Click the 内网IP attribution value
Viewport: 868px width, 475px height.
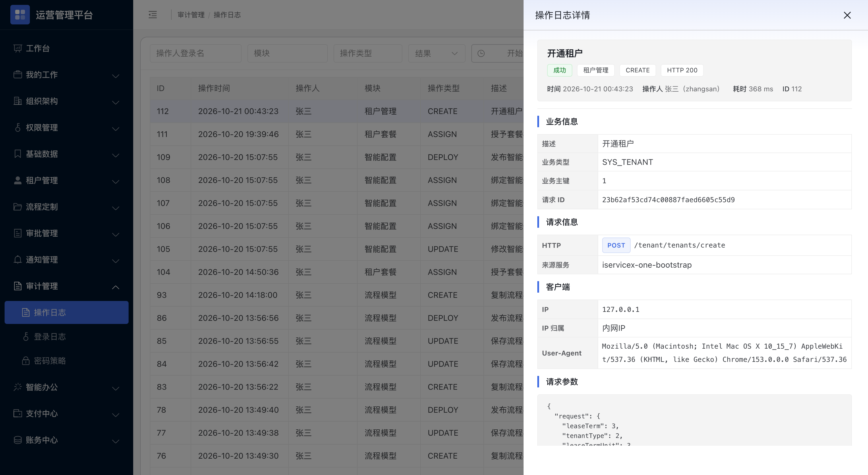[x=613, y=328]
